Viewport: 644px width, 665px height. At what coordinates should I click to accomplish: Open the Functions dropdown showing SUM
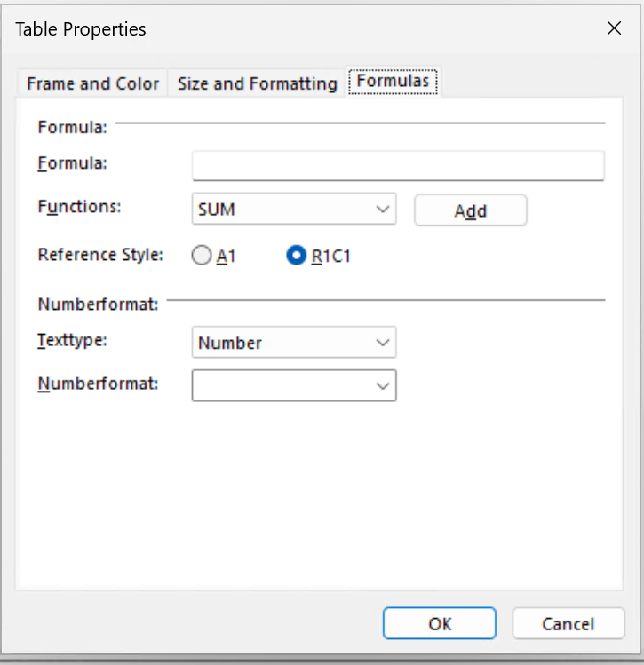[284, 210]
